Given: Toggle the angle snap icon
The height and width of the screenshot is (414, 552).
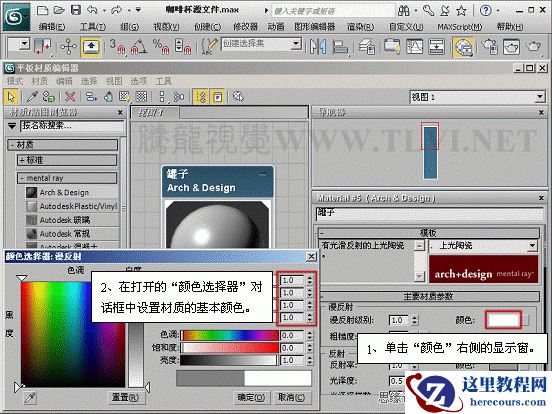Looking at the screenshot, I should click(x=139, y=47).
